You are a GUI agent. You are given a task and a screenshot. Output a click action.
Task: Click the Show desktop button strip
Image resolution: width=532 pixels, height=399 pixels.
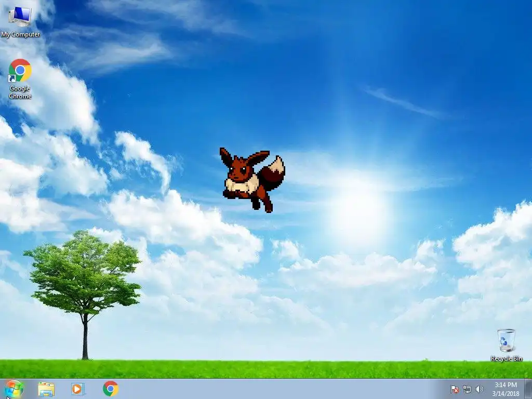528,389
